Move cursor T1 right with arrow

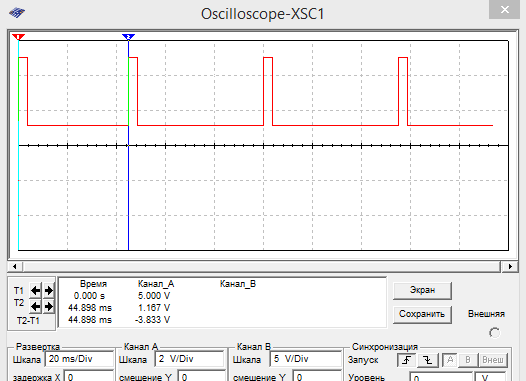point(49,290)
